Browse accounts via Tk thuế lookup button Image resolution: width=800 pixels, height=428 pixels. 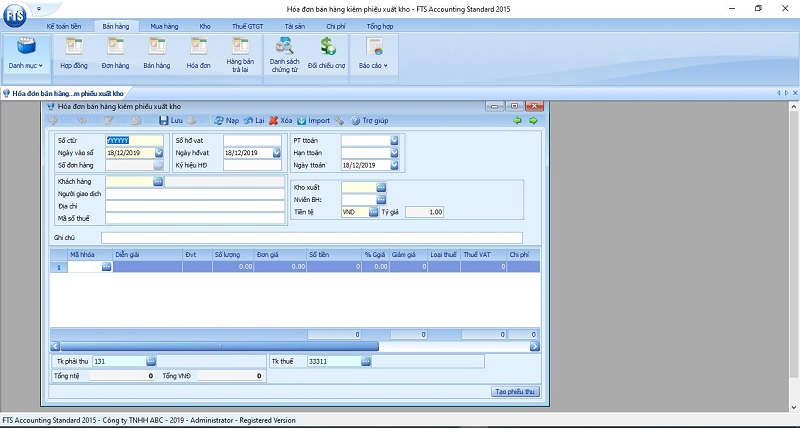click(366, 362)
